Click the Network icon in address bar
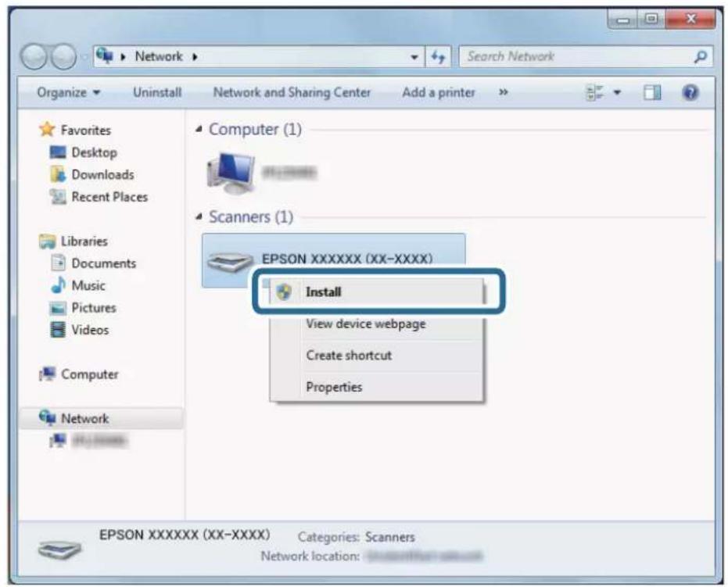This screenshot has width=728, height=587. (105, 56)
